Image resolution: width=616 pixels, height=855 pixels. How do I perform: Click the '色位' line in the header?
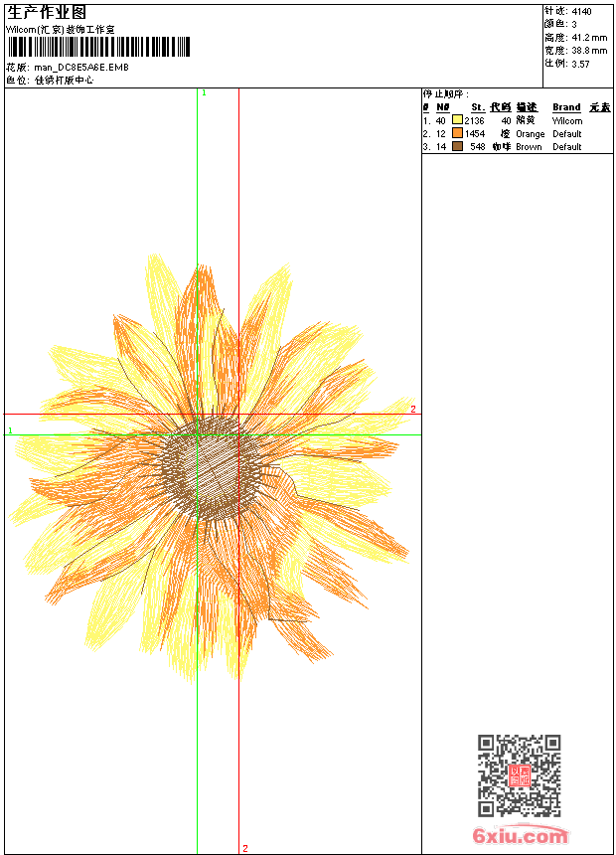50,81
